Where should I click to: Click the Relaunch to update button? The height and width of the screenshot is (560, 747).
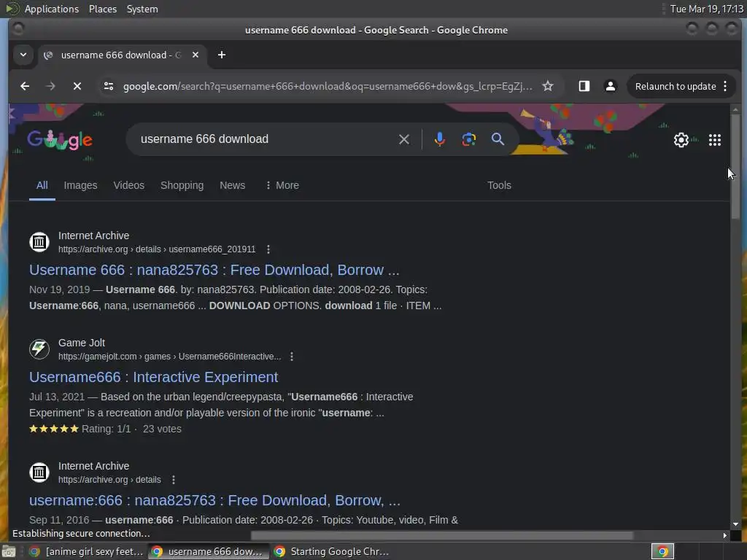coord(675,86)
